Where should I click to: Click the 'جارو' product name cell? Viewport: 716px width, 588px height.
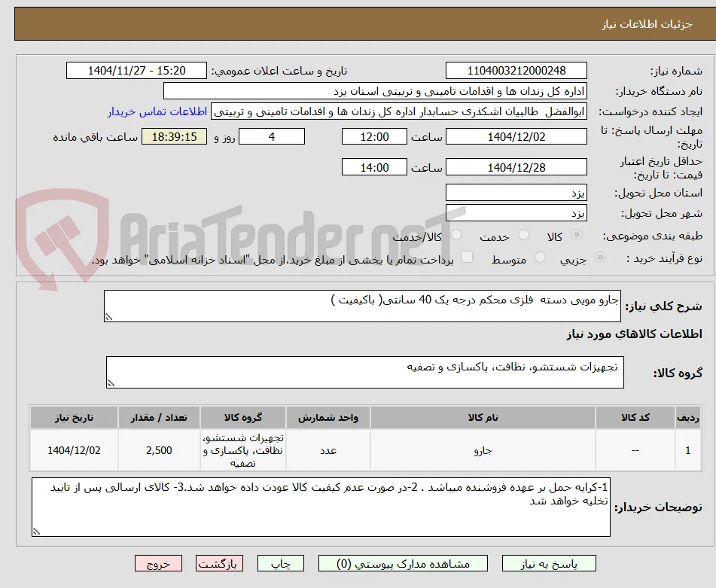click(483, 450)
